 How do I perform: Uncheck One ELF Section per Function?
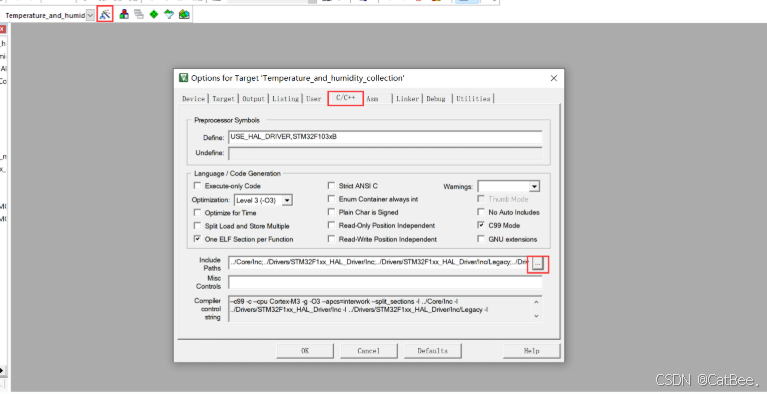pyautogui.click(x=198, y=239)
